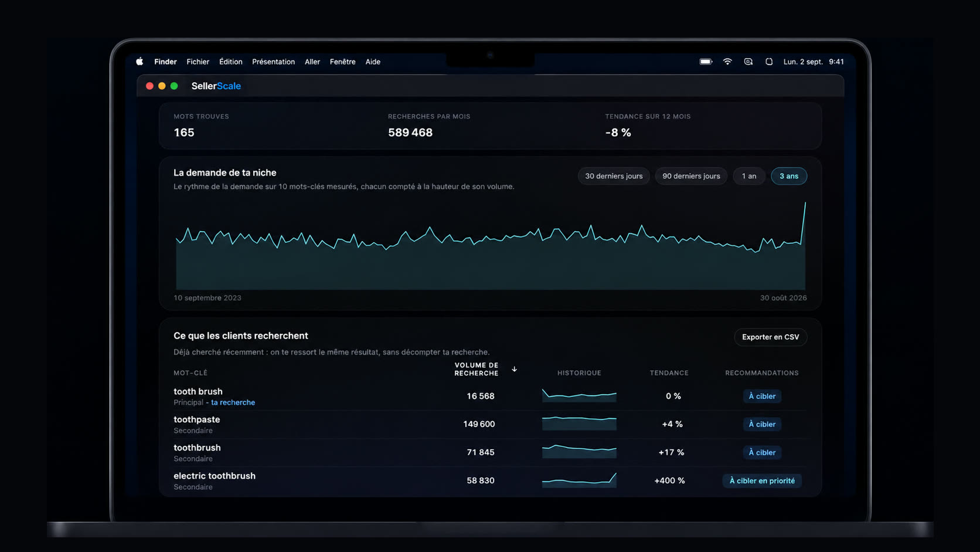Switch chart range to 1 an
980x552 pixels.
click(749, 176)
